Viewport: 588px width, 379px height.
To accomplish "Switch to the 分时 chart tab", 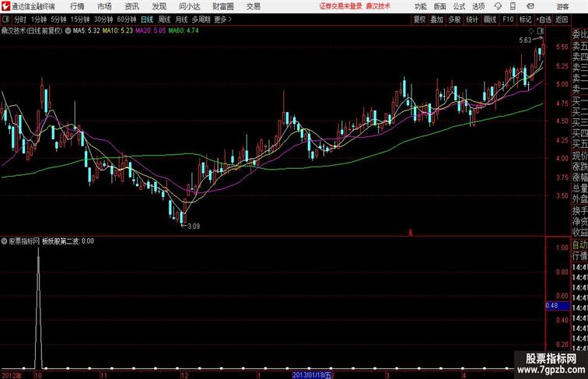I will pos(20,19).
